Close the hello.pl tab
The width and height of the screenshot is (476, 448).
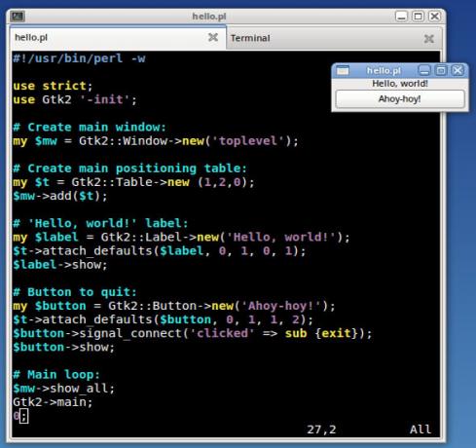point(213,37)
